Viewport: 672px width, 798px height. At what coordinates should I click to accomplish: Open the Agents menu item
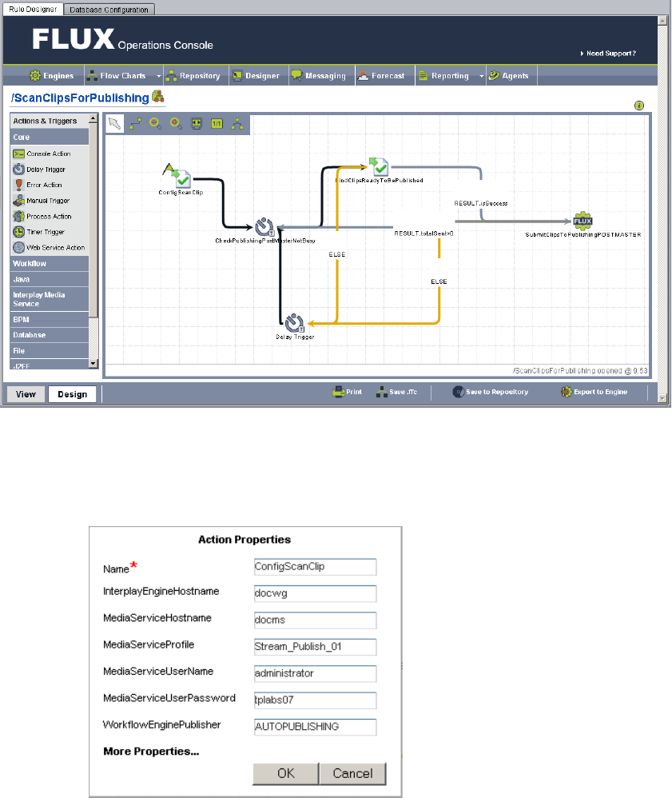[x=509, y=76]
